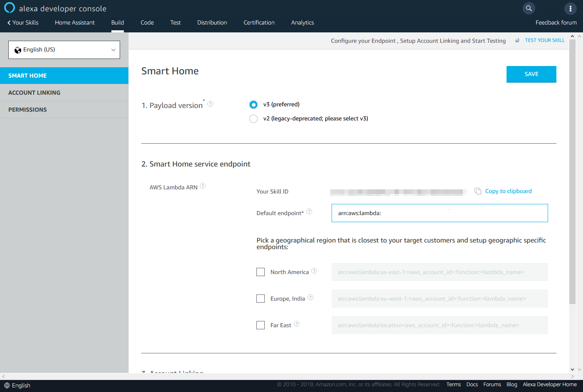Open the Docs footer link
This screenshot has height=392, width=583.
pyautogui.click(x=472, y=385)
